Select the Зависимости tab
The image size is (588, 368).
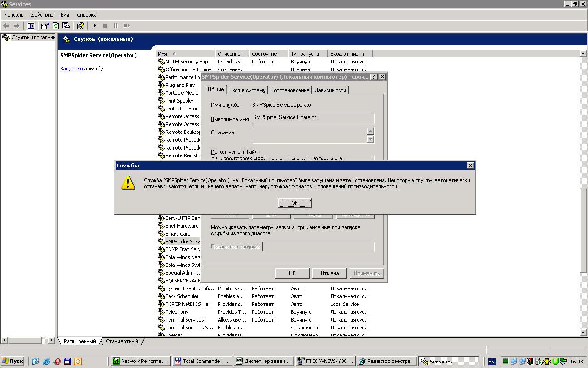pyautogui.click(x=330, y=90)
